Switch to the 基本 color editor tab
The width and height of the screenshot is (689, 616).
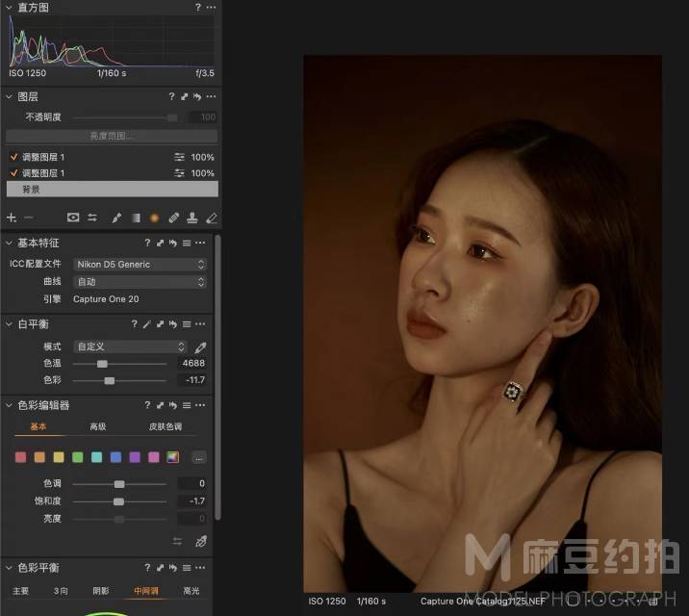click(x=38, y=426)
